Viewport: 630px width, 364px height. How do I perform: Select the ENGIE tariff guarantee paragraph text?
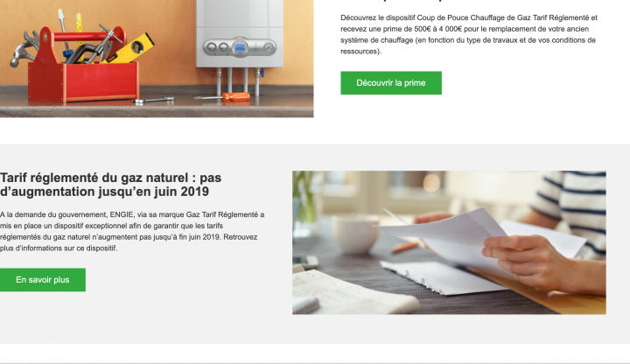tap(132, 231)
